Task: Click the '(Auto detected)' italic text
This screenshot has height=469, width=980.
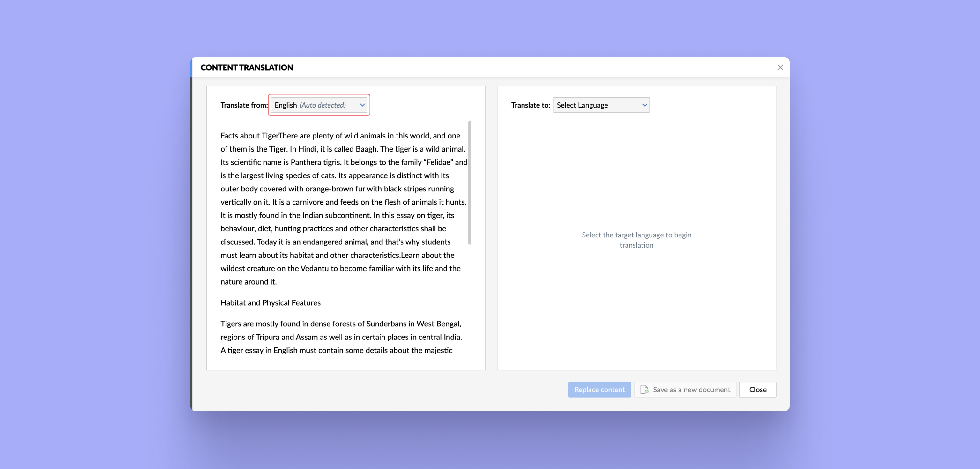Action: pos(323,105)
